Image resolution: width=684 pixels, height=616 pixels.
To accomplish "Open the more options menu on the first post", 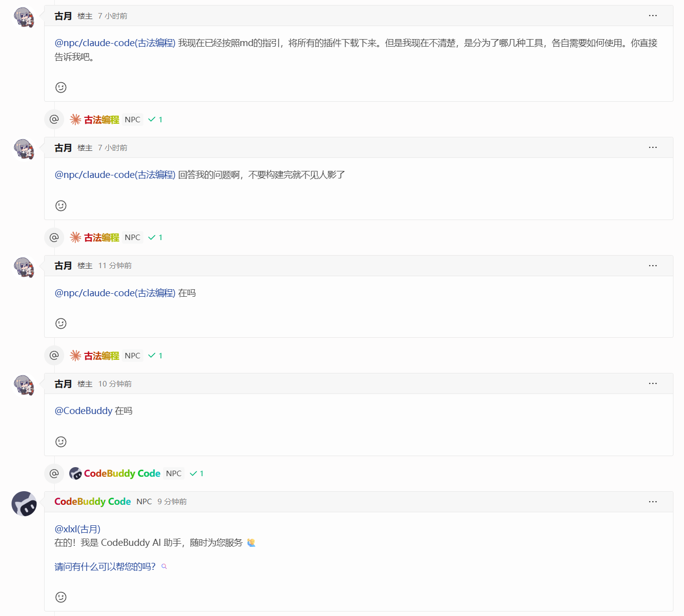I will point(652,16).
